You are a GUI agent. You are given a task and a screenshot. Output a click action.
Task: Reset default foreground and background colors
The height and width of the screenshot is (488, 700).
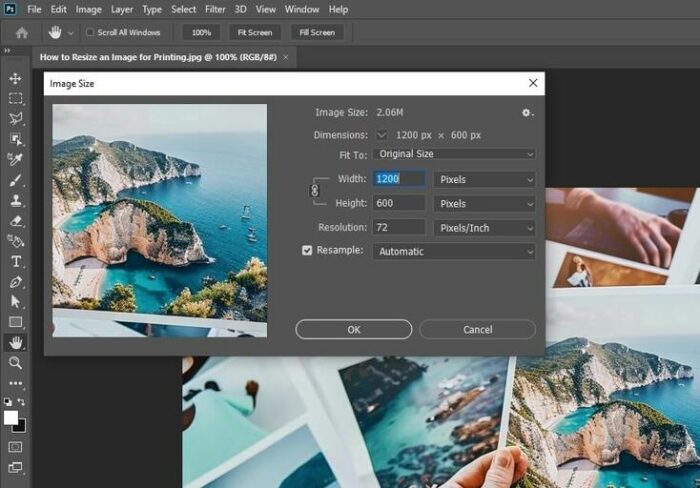point(8,402)
